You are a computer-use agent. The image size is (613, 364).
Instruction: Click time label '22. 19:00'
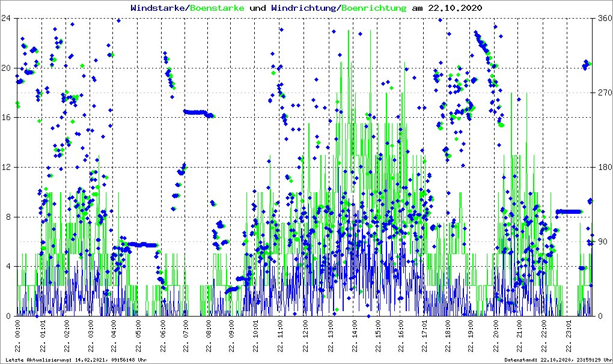[x=471, y=336]
